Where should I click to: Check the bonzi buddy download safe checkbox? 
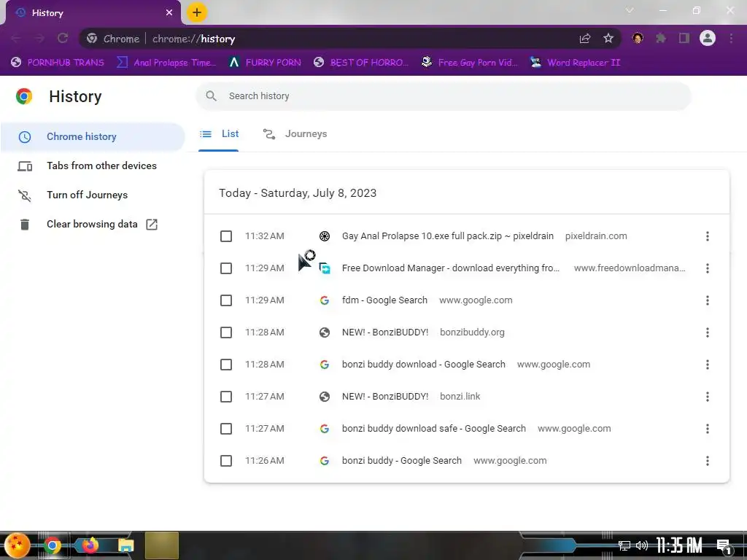226,429
